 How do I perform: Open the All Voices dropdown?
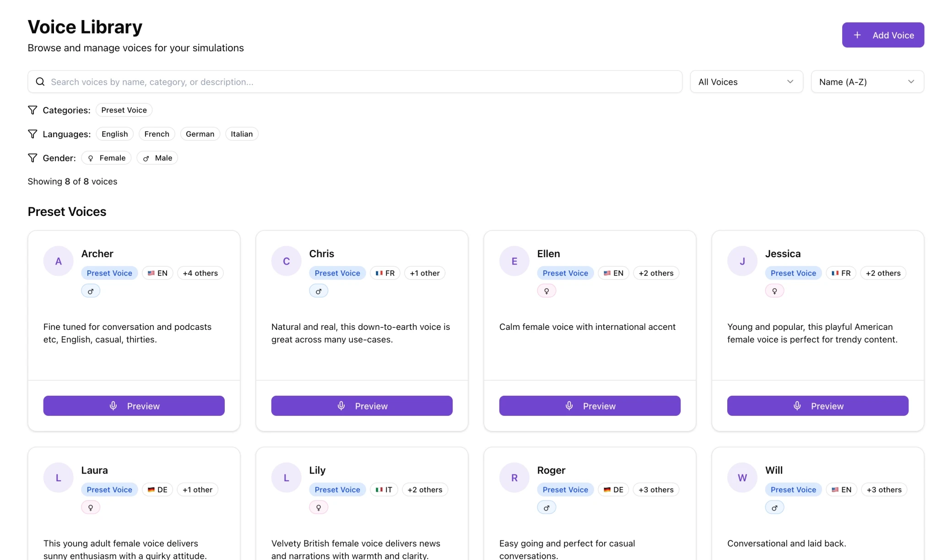coord(746,82)
